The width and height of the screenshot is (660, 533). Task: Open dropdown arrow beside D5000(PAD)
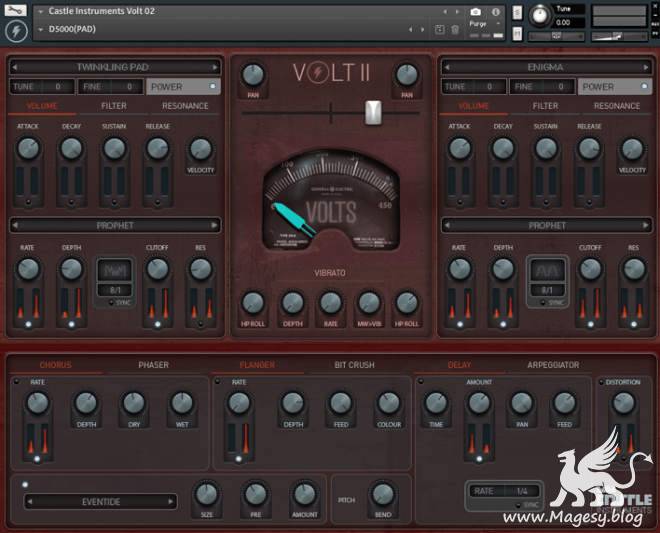pos(40,29)
